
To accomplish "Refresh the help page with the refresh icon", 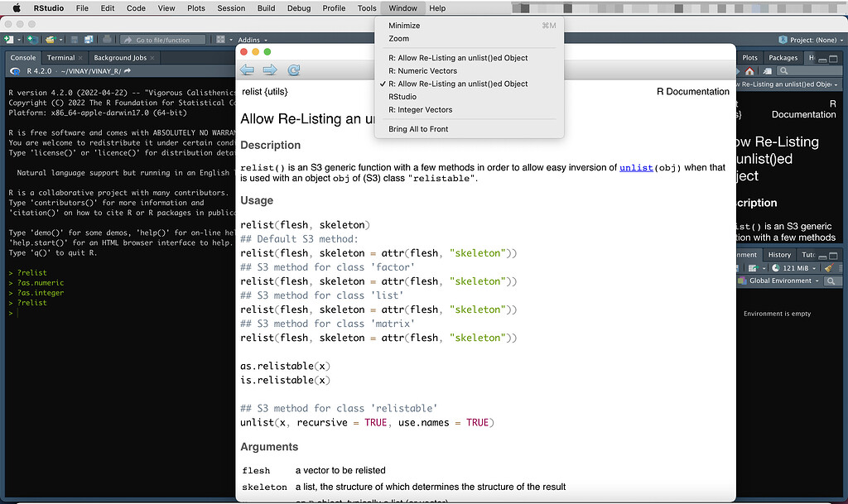I will point(294,70).
